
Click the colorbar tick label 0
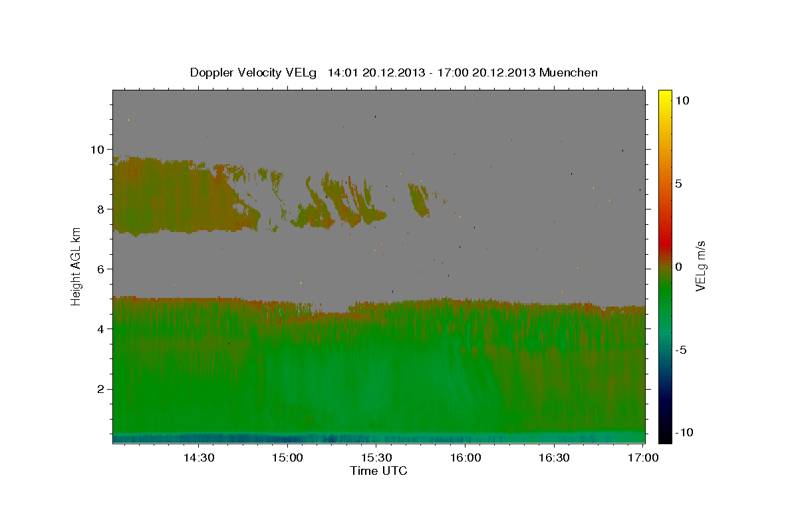[678, 267]
